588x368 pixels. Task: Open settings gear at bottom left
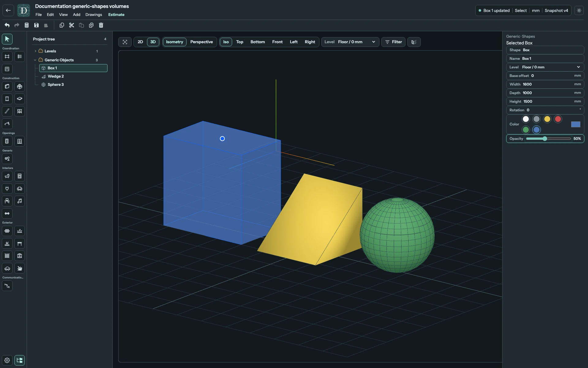pos(7,360)
